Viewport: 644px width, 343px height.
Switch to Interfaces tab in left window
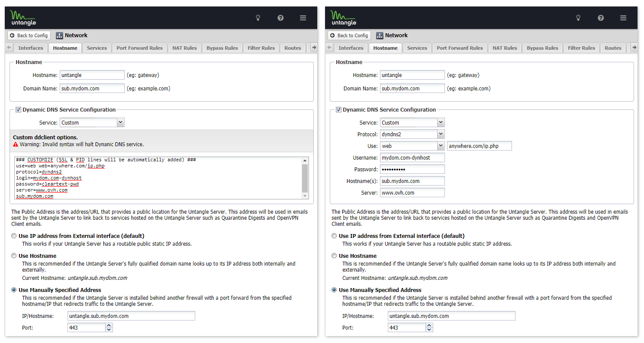(x=31, y=48)
